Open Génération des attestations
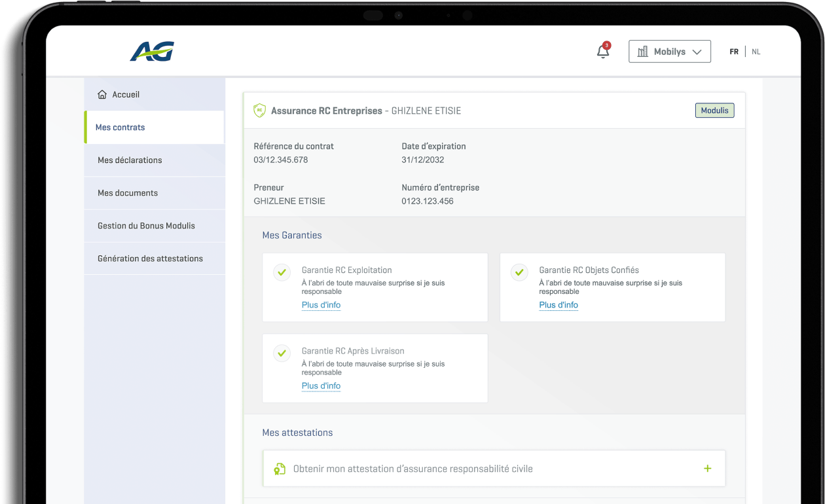 pyautogui.click(x=155, y=259)
